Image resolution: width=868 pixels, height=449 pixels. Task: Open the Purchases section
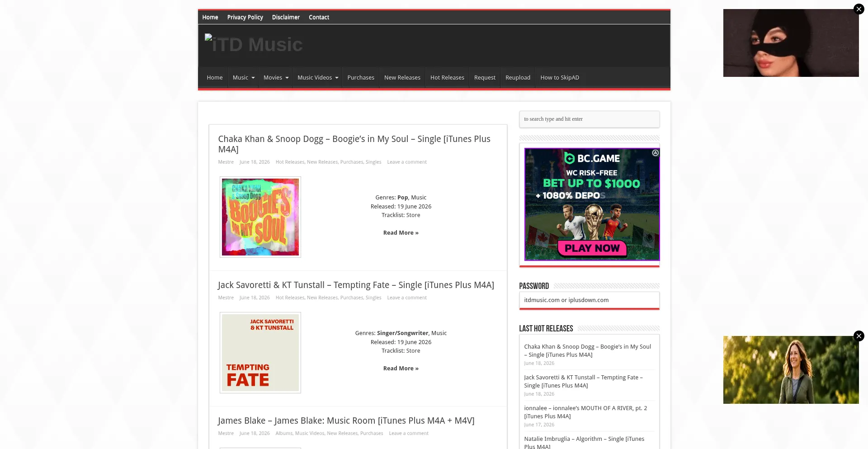pyautogui.click(x=361, y=78)
